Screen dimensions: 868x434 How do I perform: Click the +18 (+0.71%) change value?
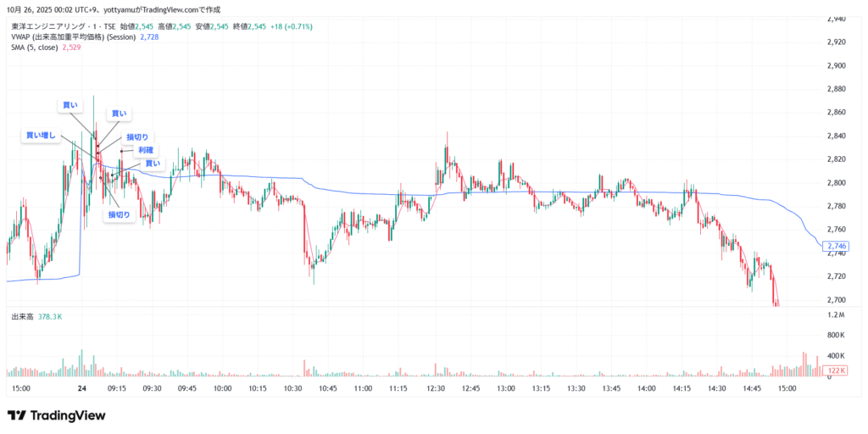pyautogui.click(x=291, y=27)
